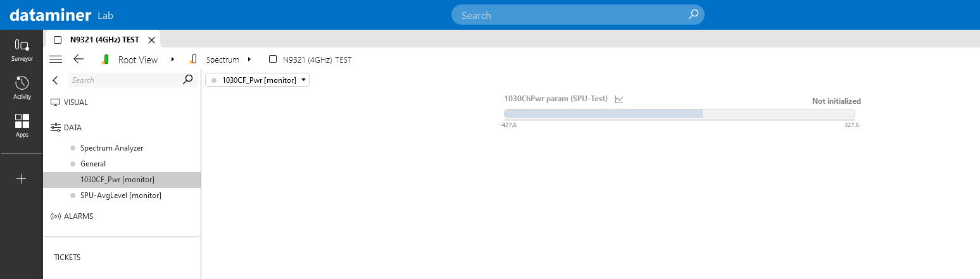This screenshot has width=980, height=279.
Task: Open the ALARMS section
Action: 78,216
